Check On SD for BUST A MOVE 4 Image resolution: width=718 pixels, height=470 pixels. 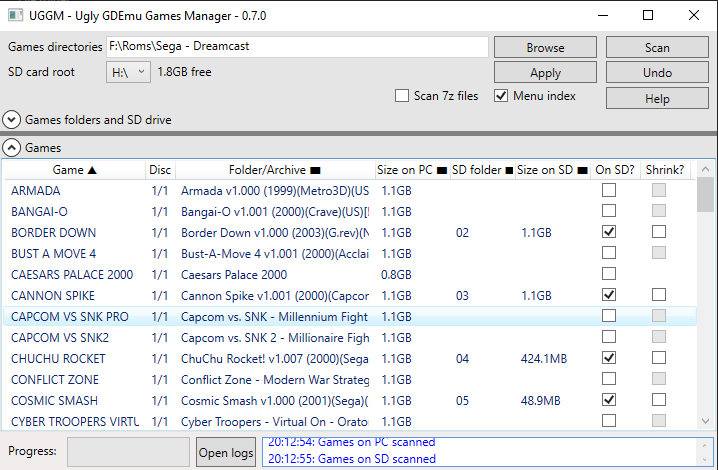tap(609, 253)
